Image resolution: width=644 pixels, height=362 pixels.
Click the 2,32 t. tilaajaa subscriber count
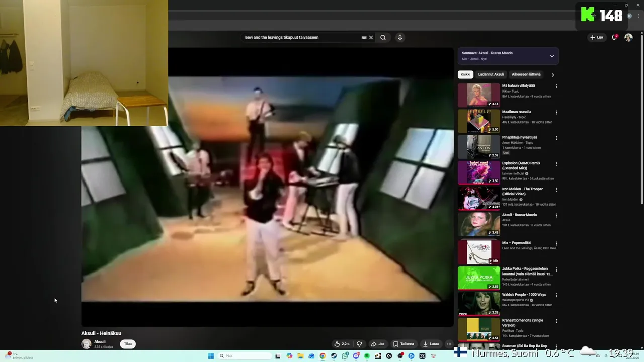pos(104,347)
